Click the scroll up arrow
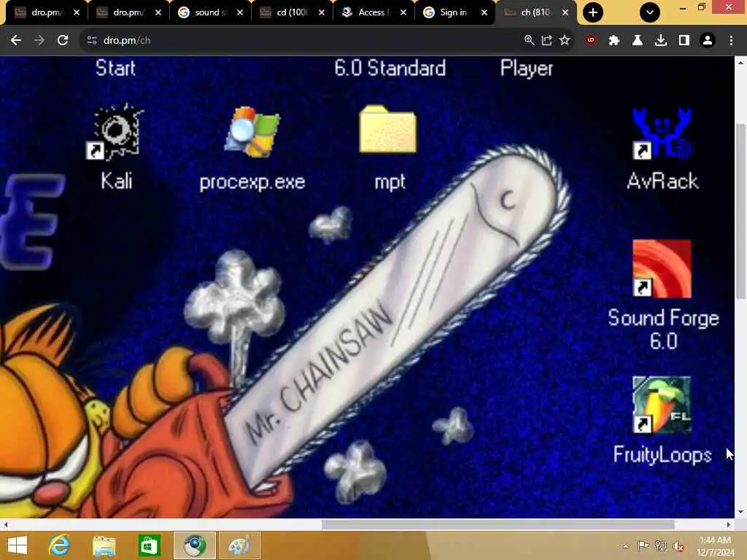Image resolution: width=747 pixels, height=560 pixels. 740,63
